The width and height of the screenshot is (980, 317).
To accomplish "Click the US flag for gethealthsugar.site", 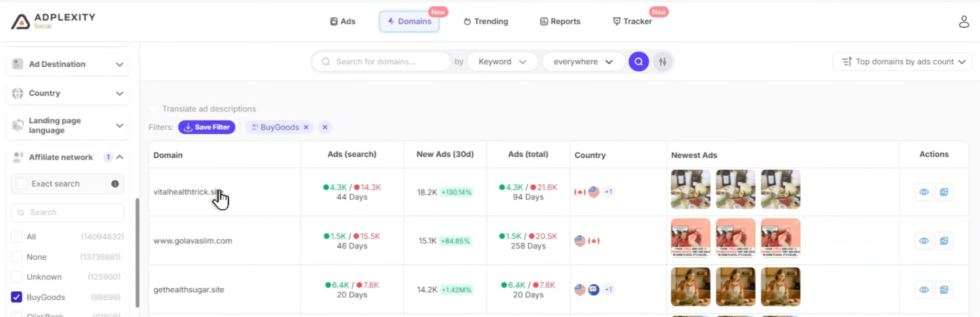I will 580,290.
